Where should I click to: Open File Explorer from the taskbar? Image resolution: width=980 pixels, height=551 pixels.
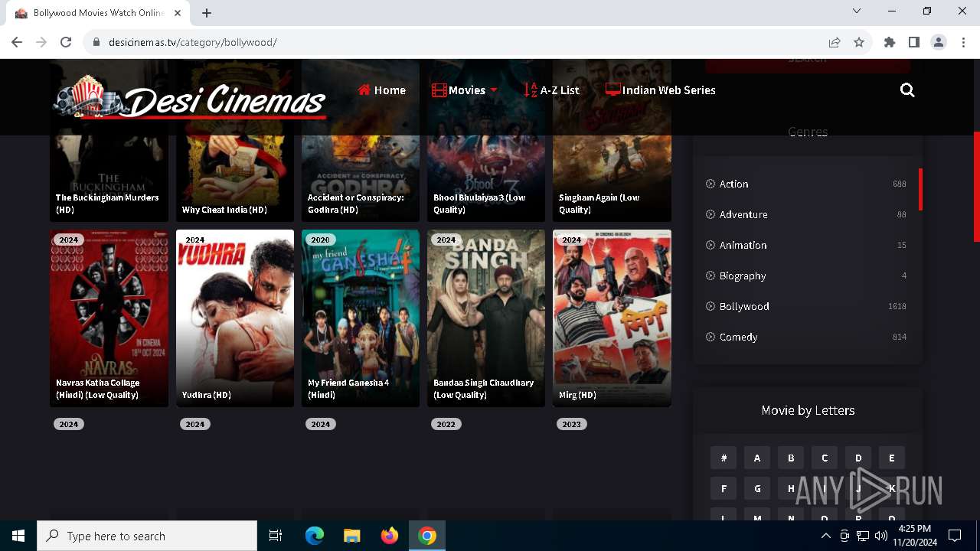[351, 536]
